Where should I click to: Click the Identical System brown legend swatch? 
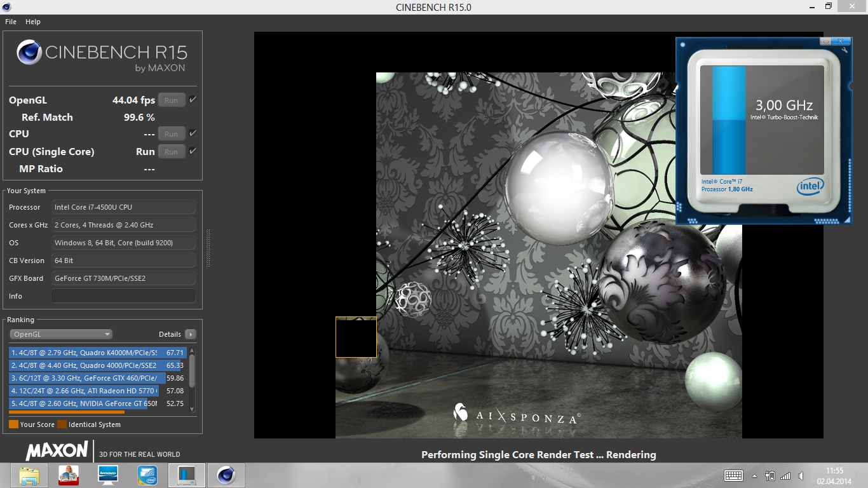62,424
